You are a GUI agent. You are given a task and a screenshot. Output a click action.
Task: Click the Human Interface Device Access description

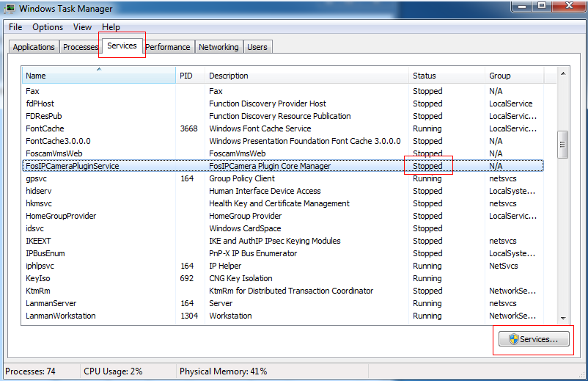coord(265,191)
